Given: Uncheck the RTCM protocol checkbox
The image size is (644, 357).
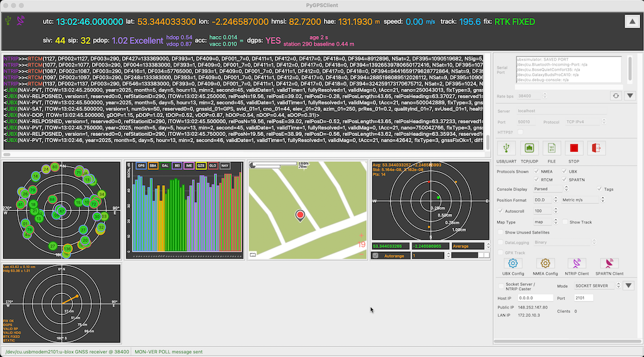Looking at the screenshot, I should (536, 179).
